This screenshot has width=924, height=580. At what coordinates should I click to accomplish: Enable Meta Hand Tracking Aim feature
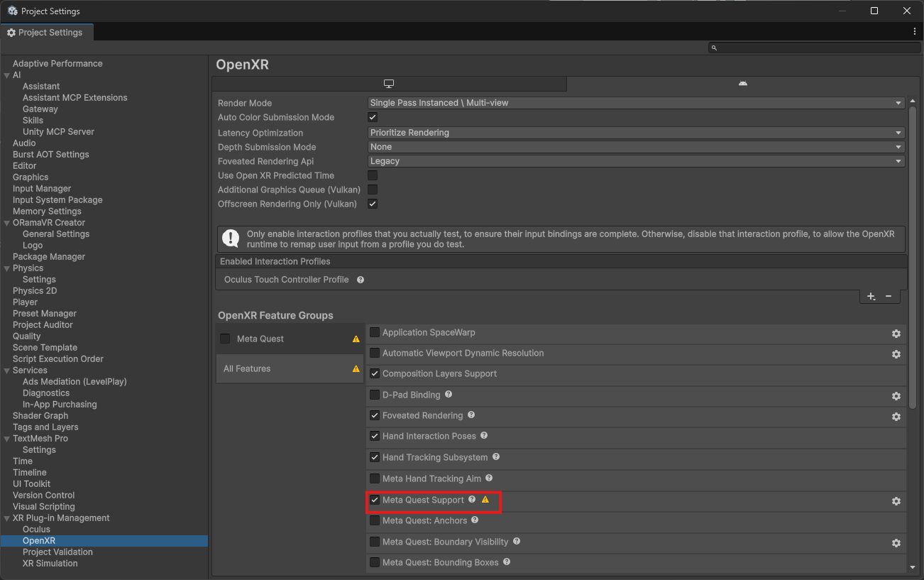[x=375, y=478]
